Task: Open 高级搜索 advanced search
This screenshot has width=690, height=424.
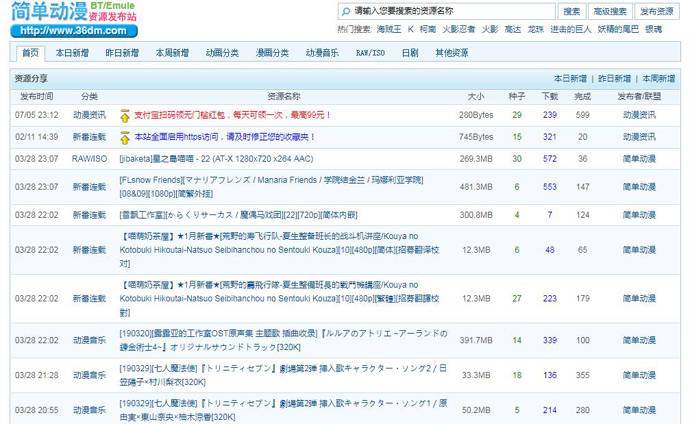Action: pos(610,11)
